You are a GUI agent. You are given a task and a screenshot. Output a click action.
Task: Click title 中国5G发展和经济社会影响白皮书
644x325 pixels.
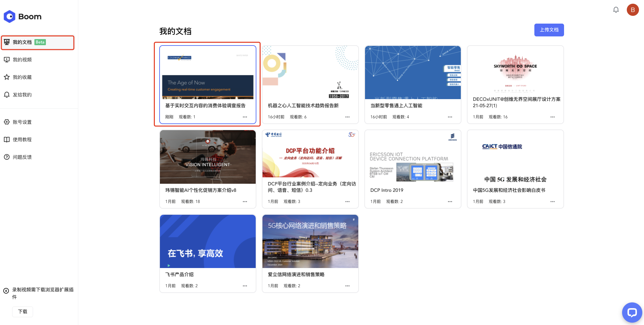click(x=509, y=190)
